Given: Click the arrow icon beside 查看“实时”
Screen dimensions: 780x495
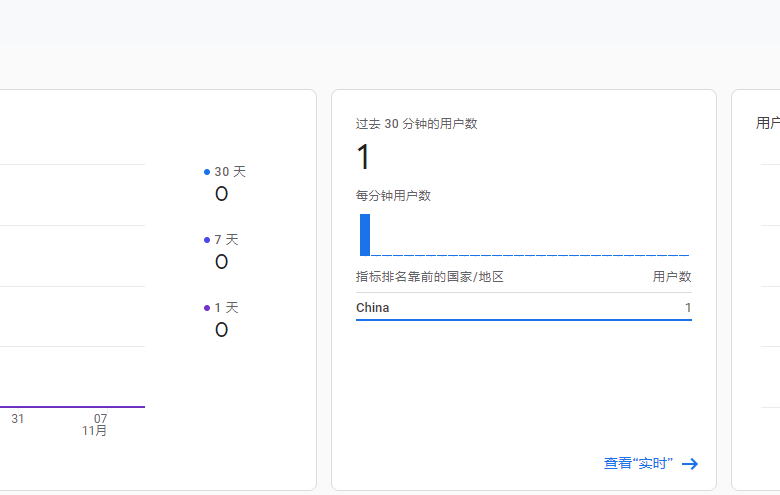Looking at the screenshot, I should [689, 464].
